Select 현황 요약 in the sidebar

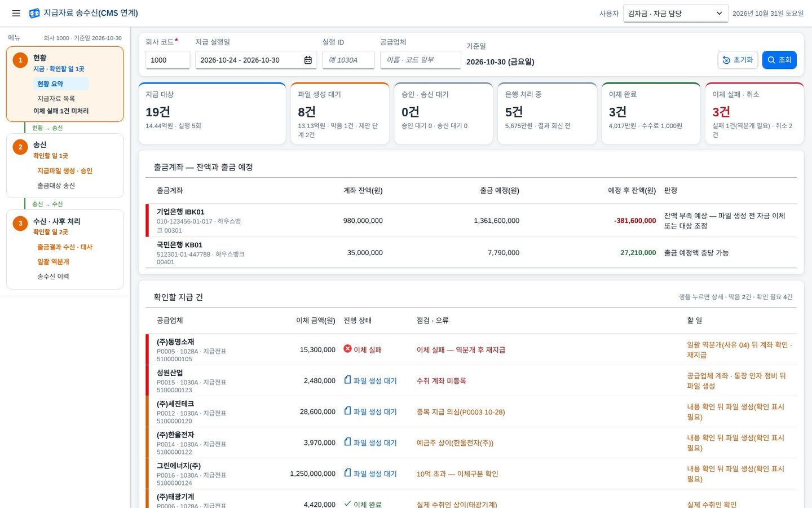coord(60,84)
